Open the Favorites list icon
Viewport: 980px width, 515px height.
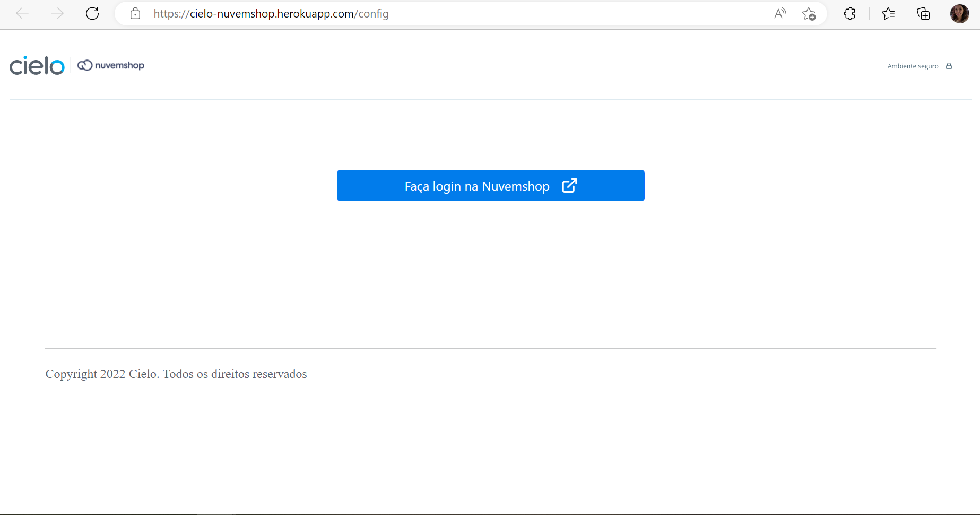pyautogui.click(x=888, y=14)
